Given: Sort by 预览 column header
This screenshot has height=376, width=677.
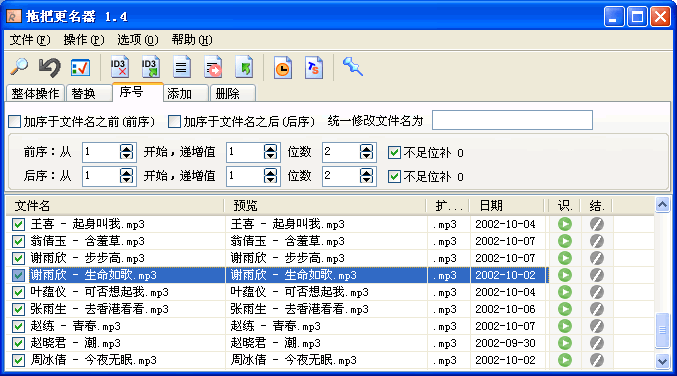Looking at the screenshot, I should pos(326,206).
